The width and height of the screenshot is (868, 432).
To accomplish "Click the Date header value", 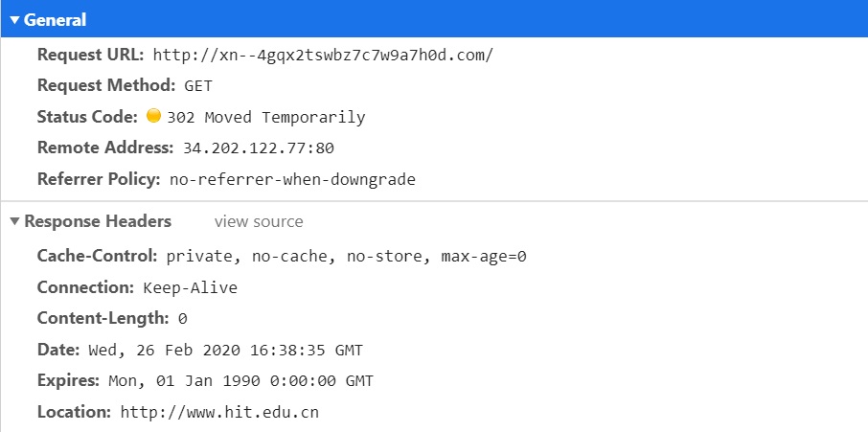I will pos(225,350).
